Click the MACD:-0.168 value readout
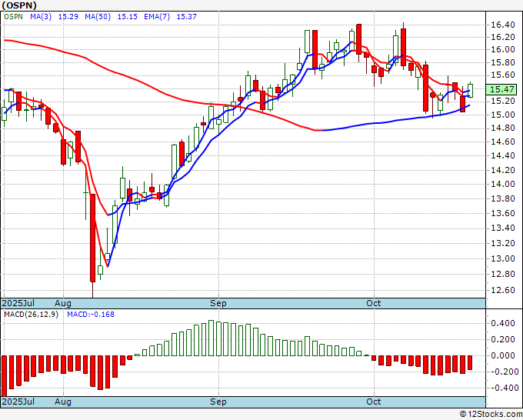The width and height of the screenshot is (523, 420). pos(91,315)
